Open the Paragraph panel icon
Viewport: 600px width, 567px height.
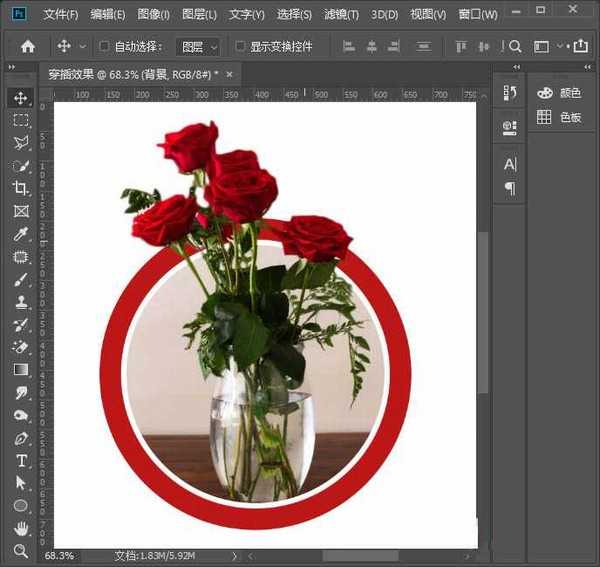coord(510,188)
